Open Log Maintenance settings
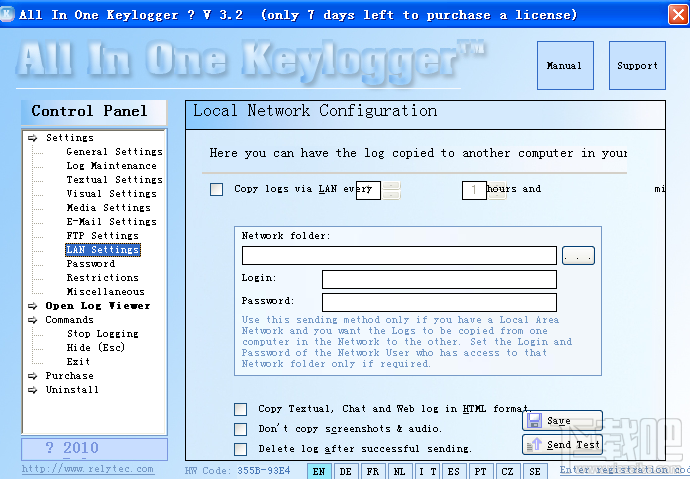690x479 pixels. 112,166
